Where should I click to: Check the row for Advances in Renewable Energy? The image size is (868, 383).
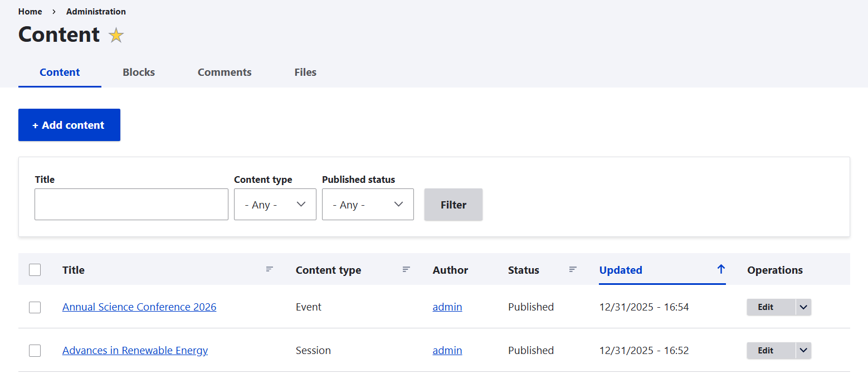[x=35, y=351]
